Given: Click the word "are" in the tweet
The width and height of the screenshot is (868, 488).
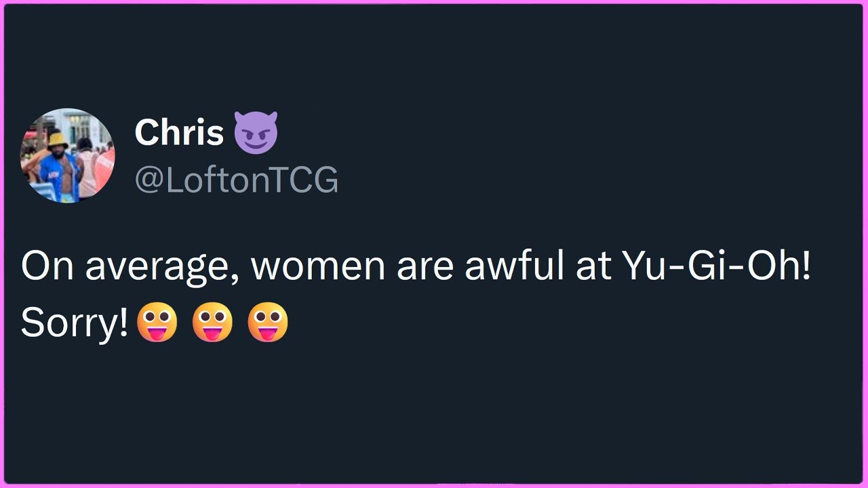Looking at the screenshot, I should (425, 266).
